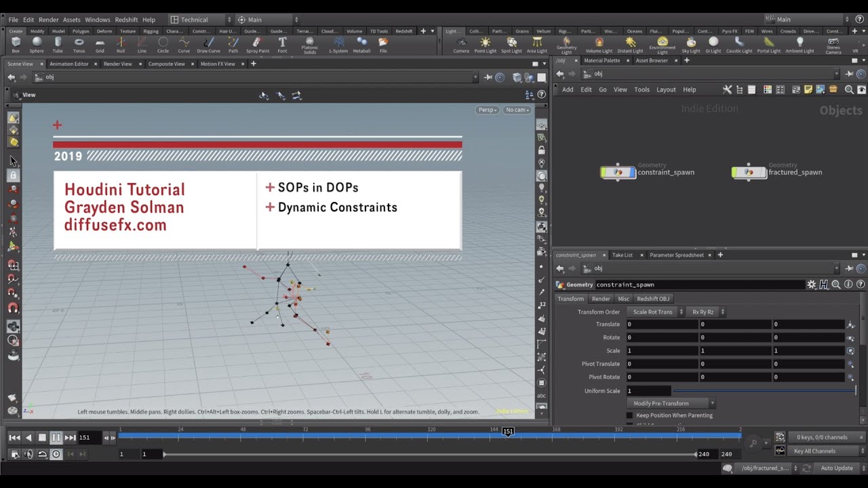Toggle Keep Position When Parenting checkbox
The height and width of the screenshot is (488, 868).
[x=629, y=415]
